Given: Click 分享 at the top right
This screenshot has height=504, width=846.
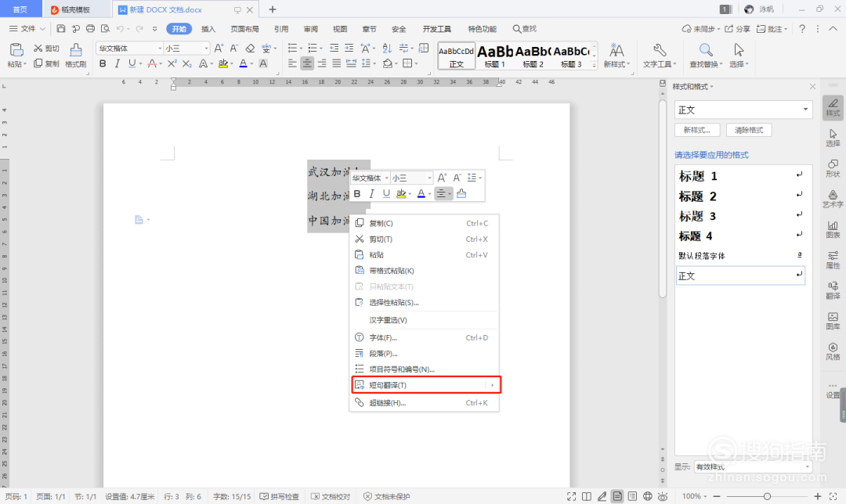Looking at the screenshot, I should coord(737,29).
